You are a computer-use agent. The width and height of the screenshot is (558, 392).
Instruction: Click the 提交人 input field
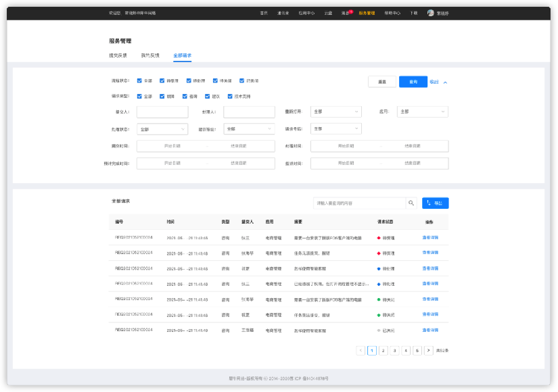(x=162, y=112)
